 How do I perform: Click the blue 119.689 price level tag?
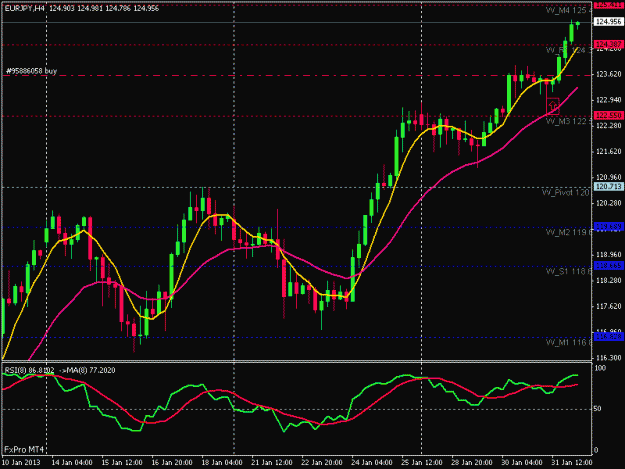(608, 226)
